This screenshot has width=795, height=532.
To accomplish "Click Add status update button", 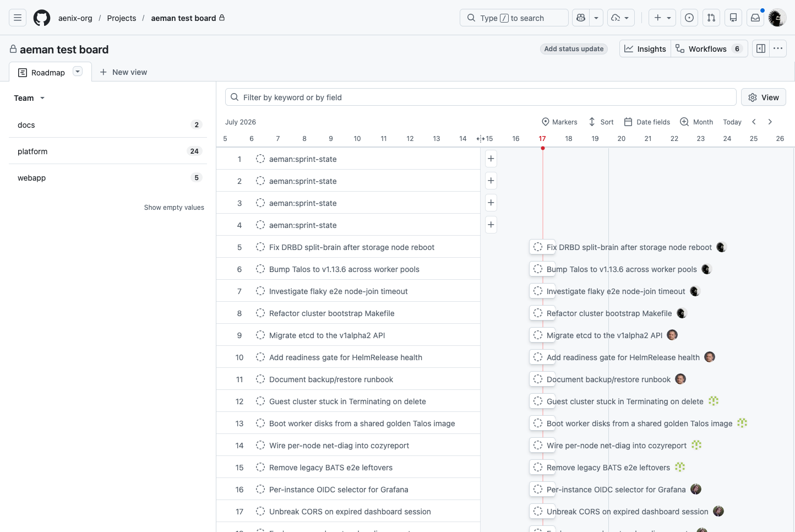I will click(574, 48).
